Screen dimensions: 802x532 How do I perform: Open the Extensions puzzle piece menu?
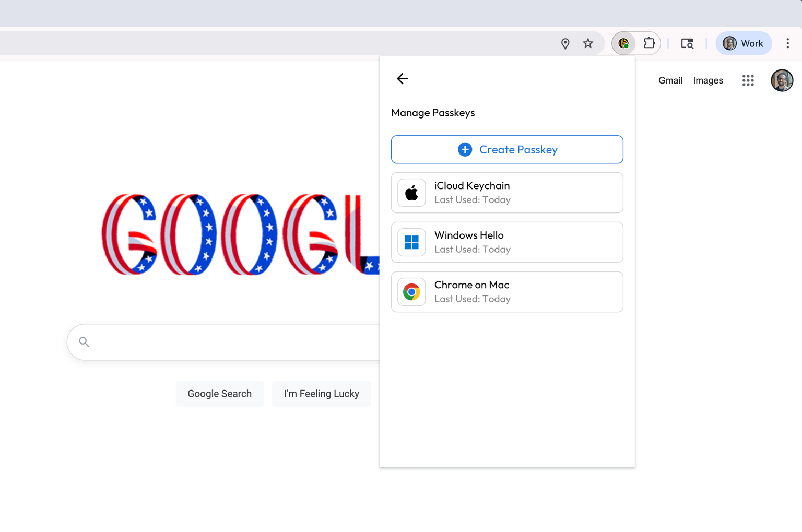click(649, 43)
